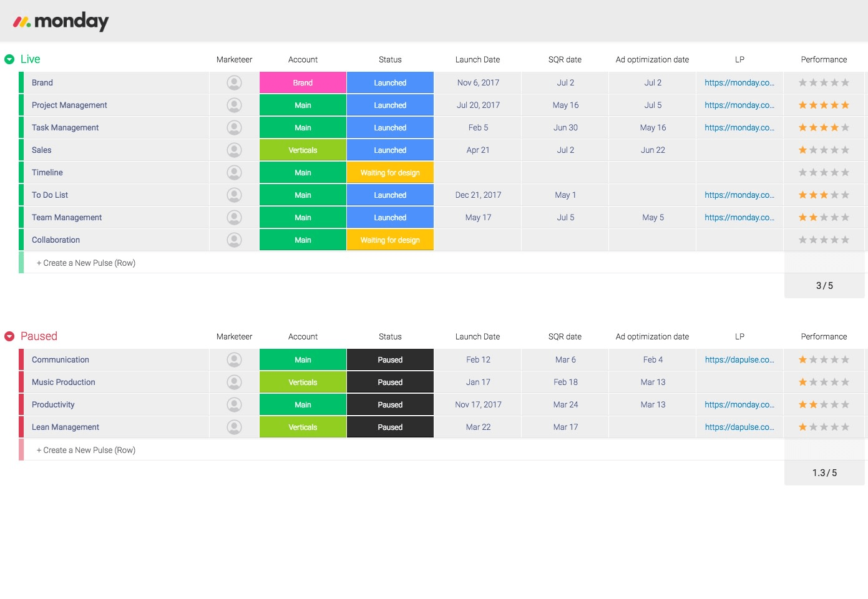Screen dimensions: 868x599
Task: Select the Brand row name
Action: pos(42,82)
